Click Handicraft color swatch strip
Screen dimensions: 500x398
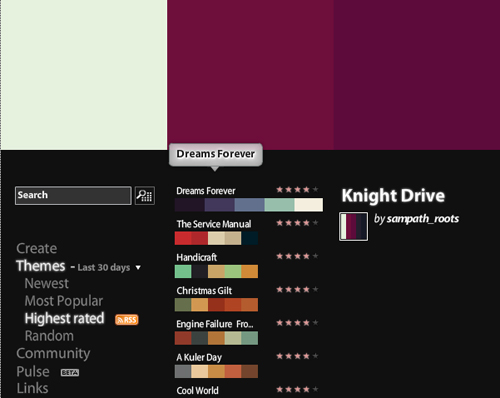(x=216, y=272)
